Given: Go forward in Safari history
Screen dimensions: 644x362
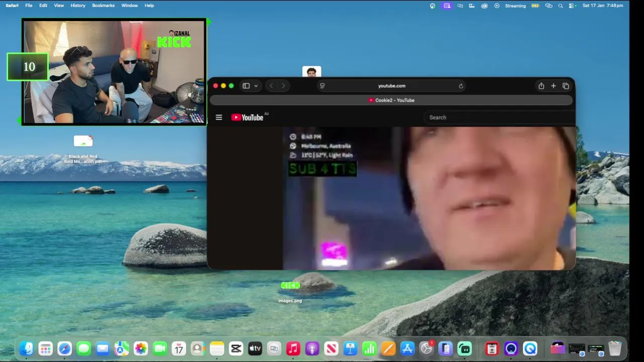Looking at the screenshot, I should click(283, 86).
